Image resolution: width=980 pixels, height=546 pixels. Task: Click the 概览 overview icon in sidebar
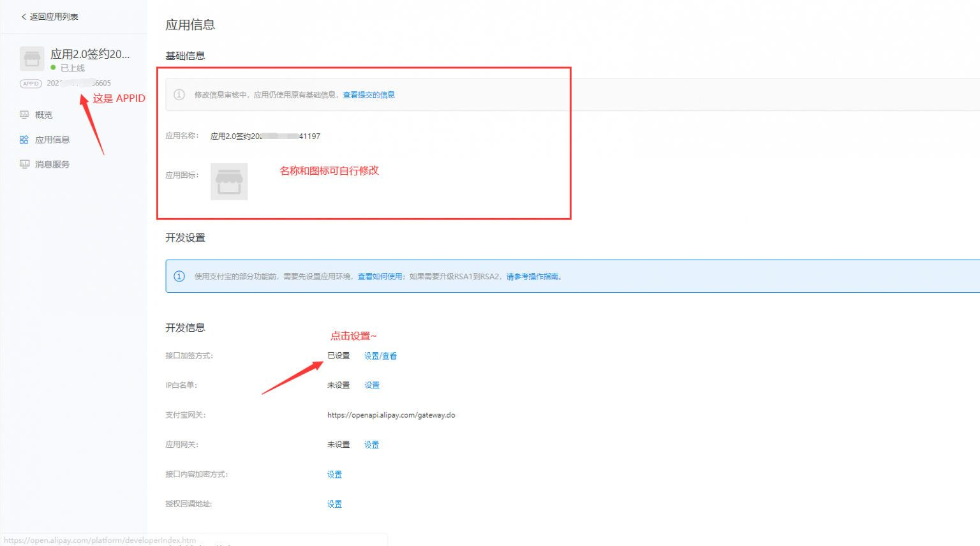(x=24, y=114)
